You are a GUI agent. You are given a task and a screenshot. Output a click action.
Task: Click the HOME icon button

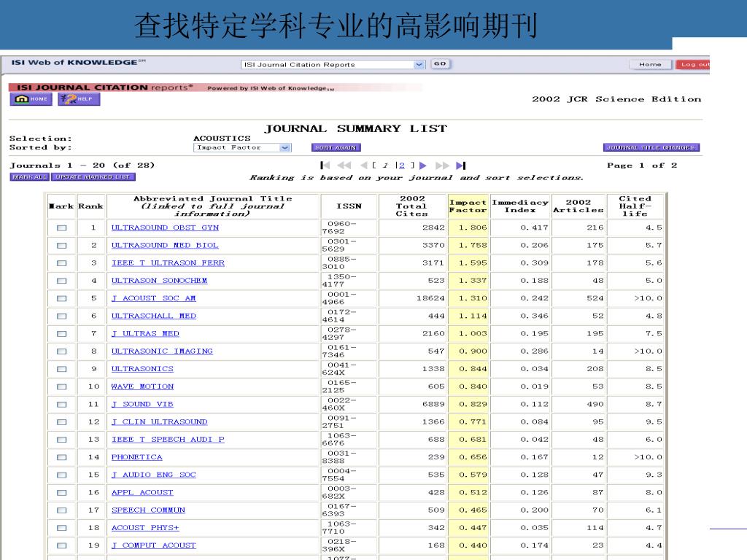coord(31,99)
